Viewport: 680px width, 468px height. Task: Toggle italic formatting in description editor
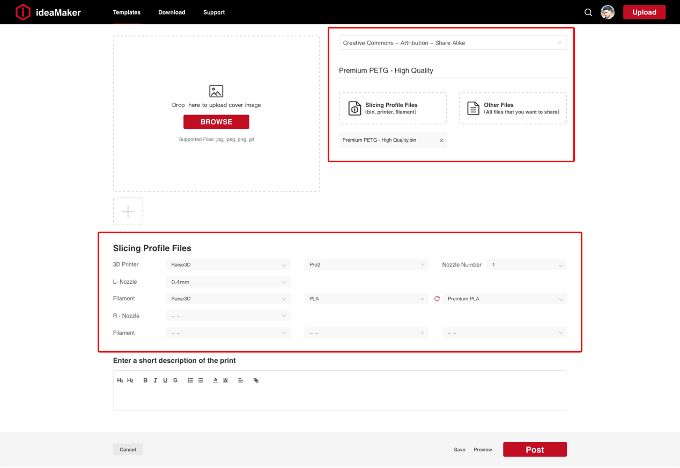coord(155,380)
